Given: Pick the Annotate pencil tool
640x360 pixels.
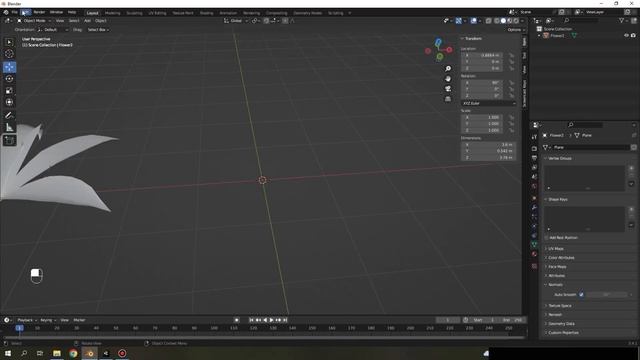Looking at the screenshot, I should tap(9, 116).
